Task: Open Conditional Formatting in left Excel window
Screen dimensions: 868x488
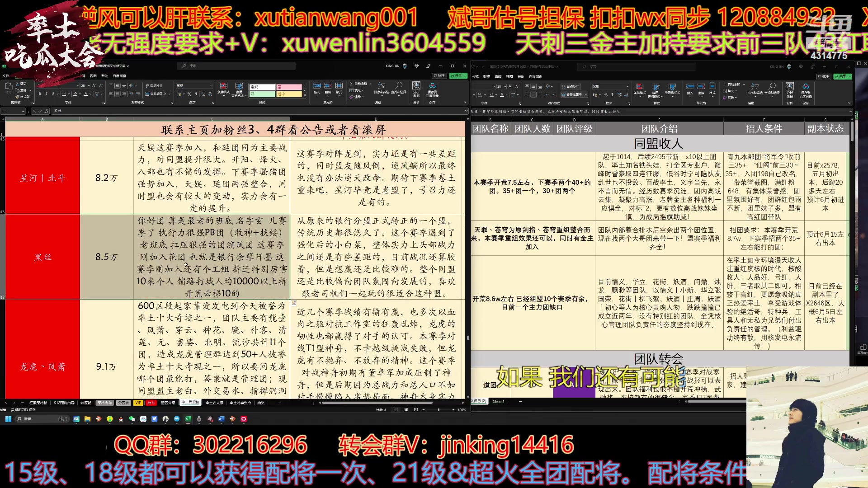Action: point(223,89)
